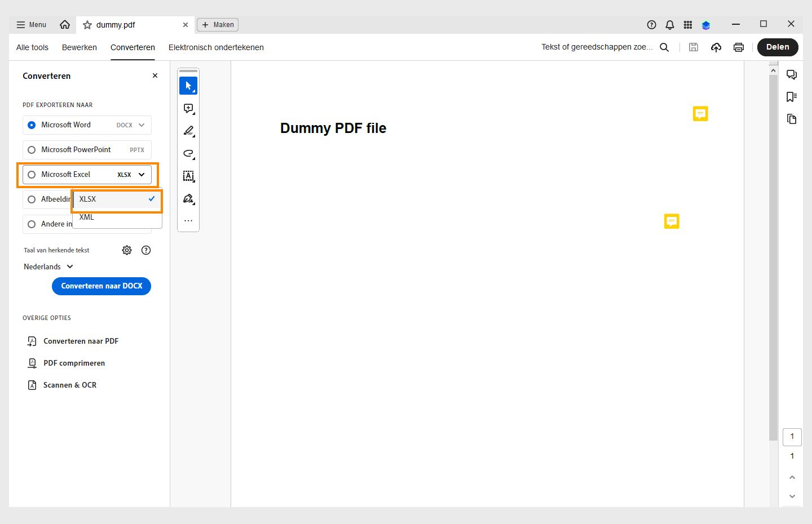This screenshot has height=524, width=812.
Task: Select the Draw pencil tool
Action: (x=188, y=131)
